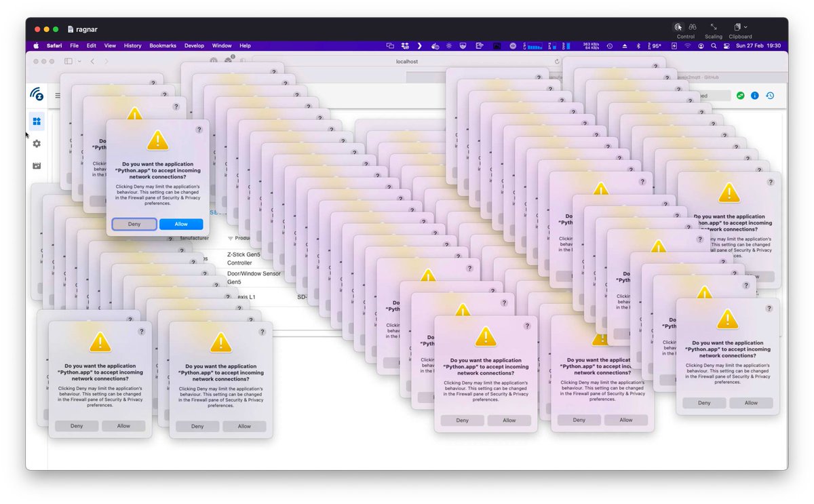Open Control Center in the menu bar
Image resolution: width=814 pixels, height=504 pixels.
click(x=727, y=45)
